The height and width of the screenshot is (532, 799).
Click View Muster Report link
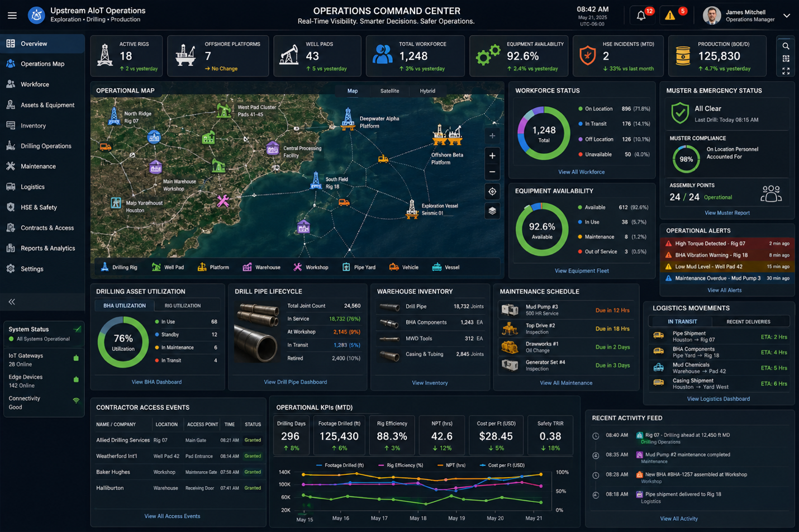(727, 213)
